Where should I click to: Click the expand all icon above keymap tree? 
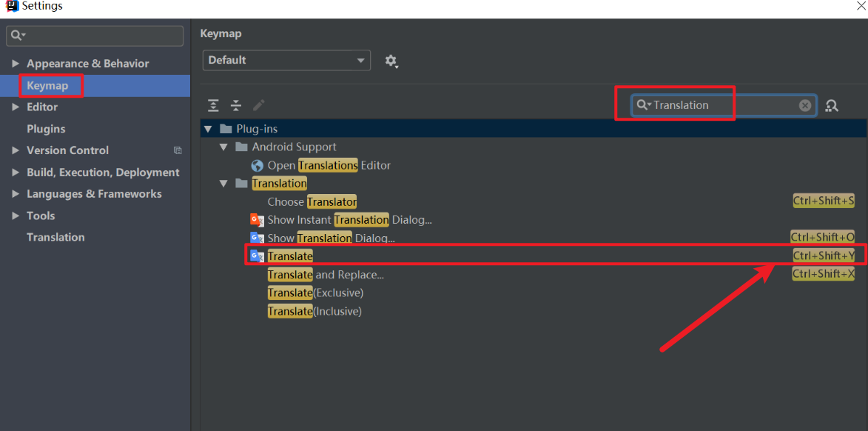[213, 105]
